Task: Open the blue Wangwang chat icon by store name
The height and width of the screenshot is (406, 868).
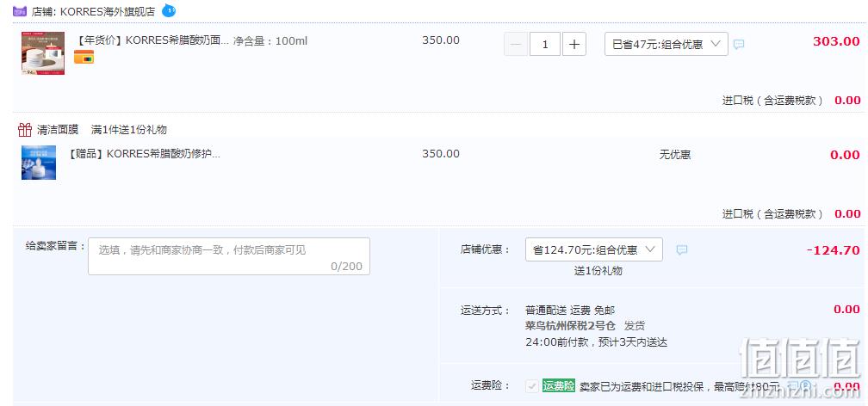Action: point(169,10)
